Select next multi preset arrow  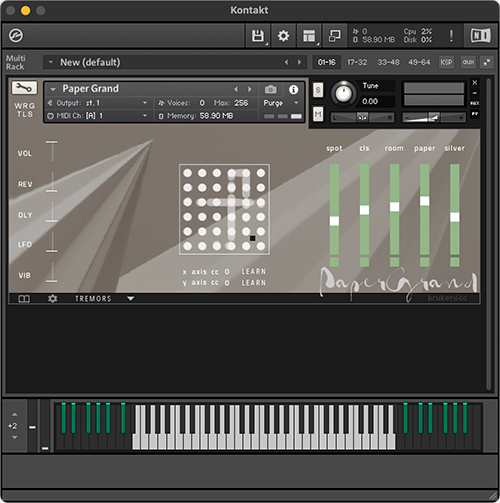299,62
